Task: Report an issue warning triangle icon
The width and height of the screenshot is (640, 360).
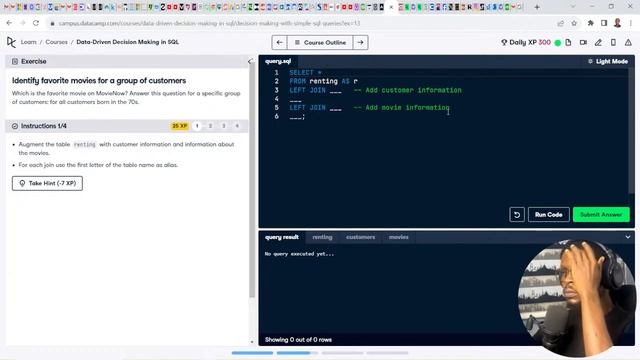Action: 628,42
